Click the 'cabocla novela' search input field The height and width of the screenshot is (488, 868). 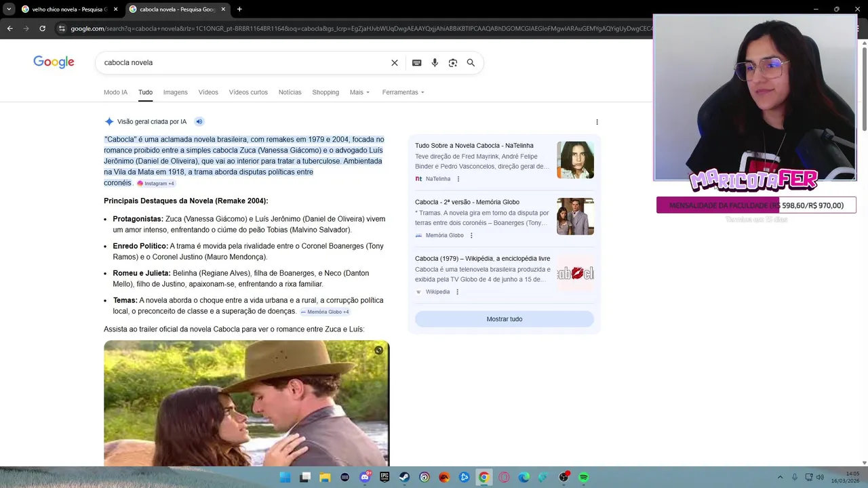[x=244, y=62]
